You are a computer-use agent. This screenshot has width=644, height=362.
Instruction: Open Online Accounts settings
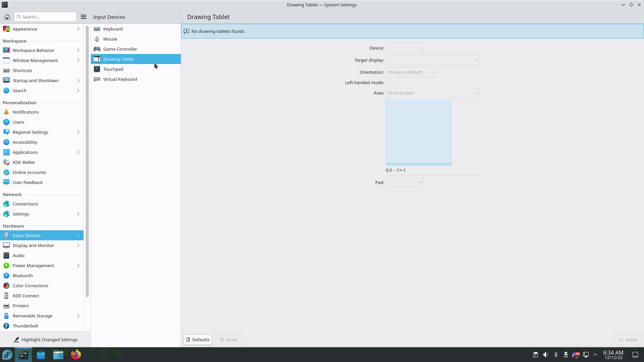coord(42,172)
